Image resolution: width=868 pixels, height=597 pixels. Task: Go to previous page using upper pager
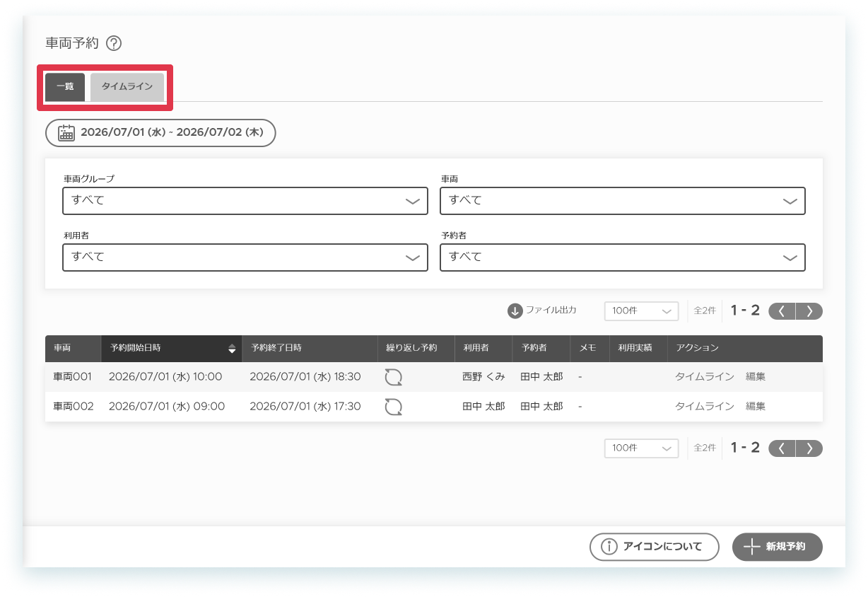[x=782, y=311]
